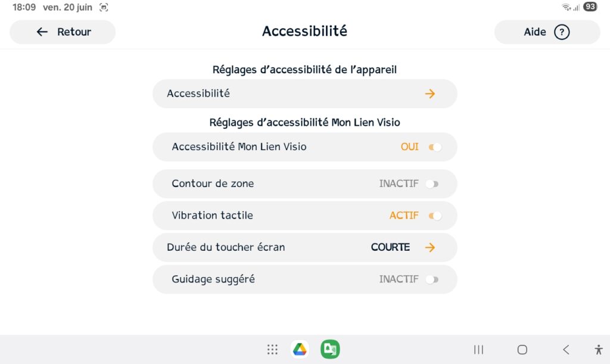Image resolution: width=610 pixels, height=364 pixels.
Task: Tap the system back chevron icon
Action: tap(566, 350)
